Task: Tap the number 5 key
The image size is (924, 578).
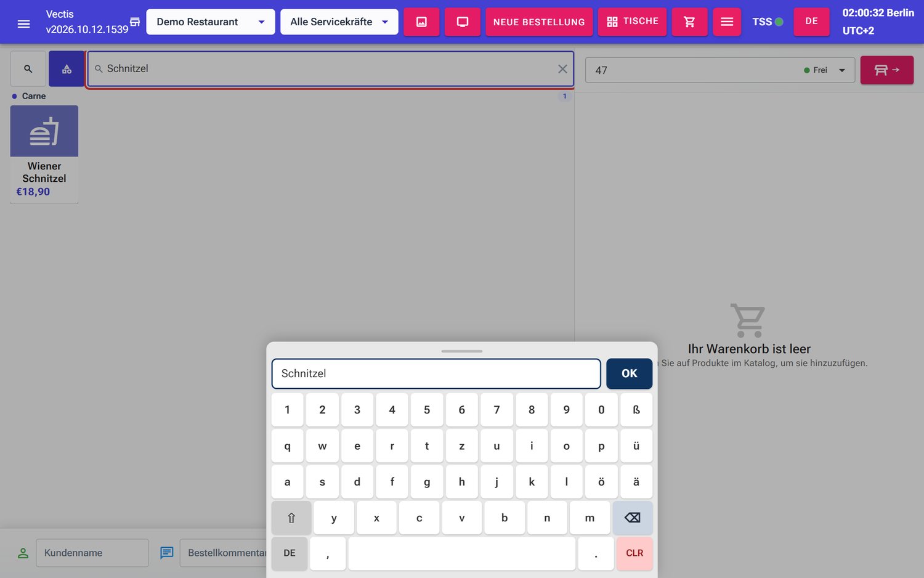Action: [x=427, y=410]
